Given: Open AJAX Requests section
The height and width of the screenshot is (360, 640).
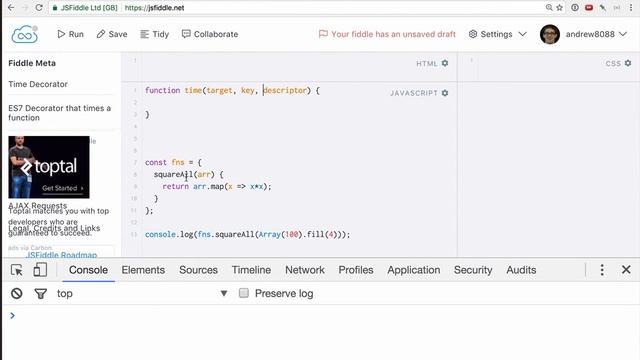Looking at the screenshot, I should coord(38,205).
